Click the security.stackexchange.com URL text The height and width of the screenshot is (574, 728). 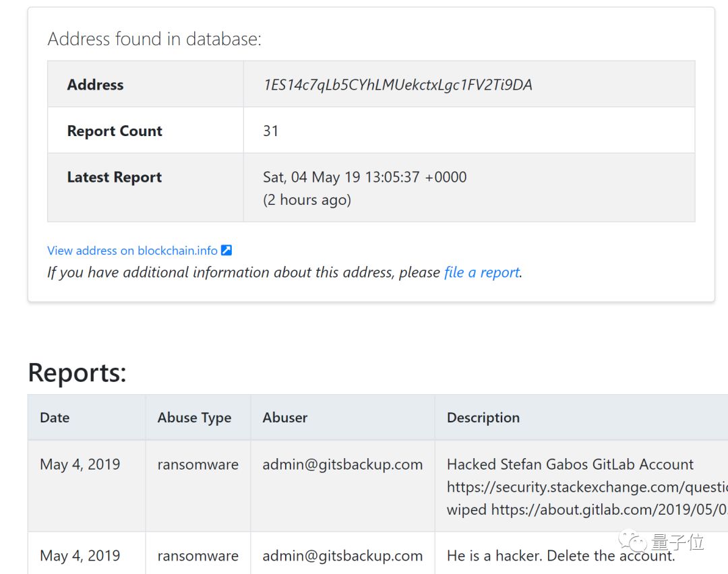[586, 487]
